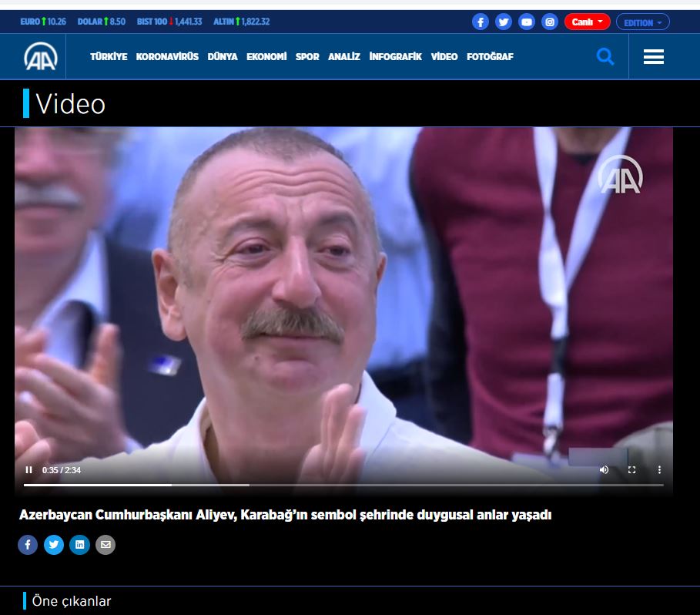Expand the Edition dropdown
This screenshot has height=615, width=700.
pyautogui.click(x=642, y=22)
